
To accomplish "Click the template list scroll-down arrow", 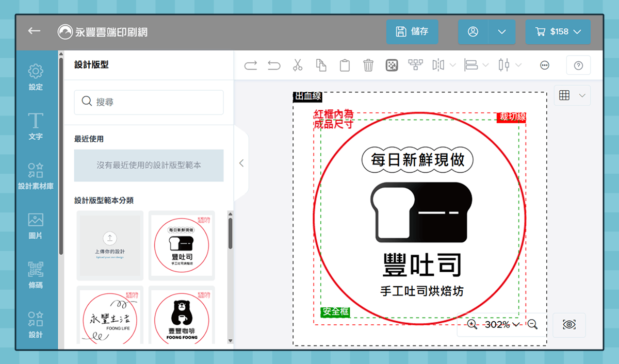I will pyautogui.click(x=230, y=341).
